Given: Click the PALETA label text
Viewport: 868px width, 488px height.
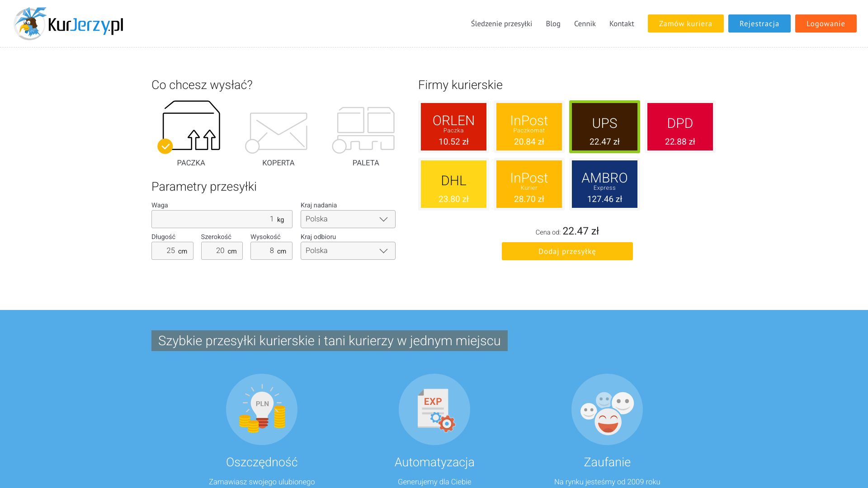Looking at the screenshot, I should (366, 163).
